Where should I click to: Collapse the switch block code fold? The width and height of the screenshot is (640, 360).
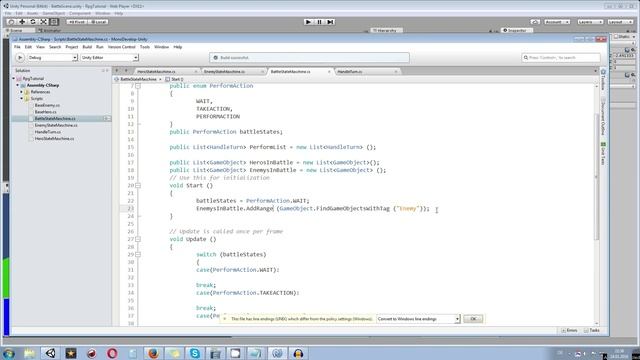pos(138,255)
